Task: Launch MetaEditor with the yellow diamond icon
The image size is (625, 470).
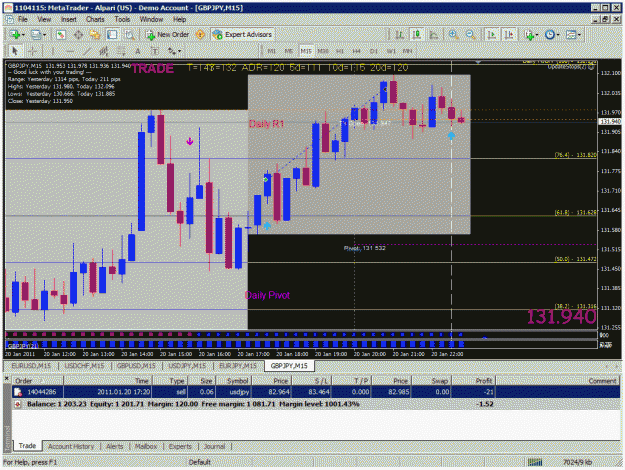Action: tap(200, 35)
